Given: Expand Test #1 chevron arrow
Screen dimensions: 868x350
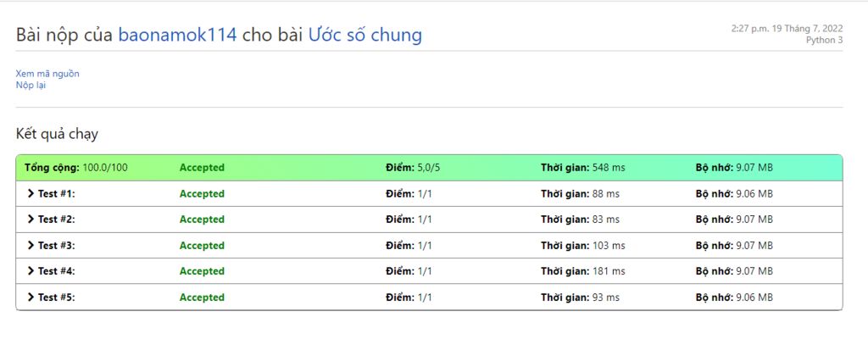Looking at the screenshot, I should point(31,194).
